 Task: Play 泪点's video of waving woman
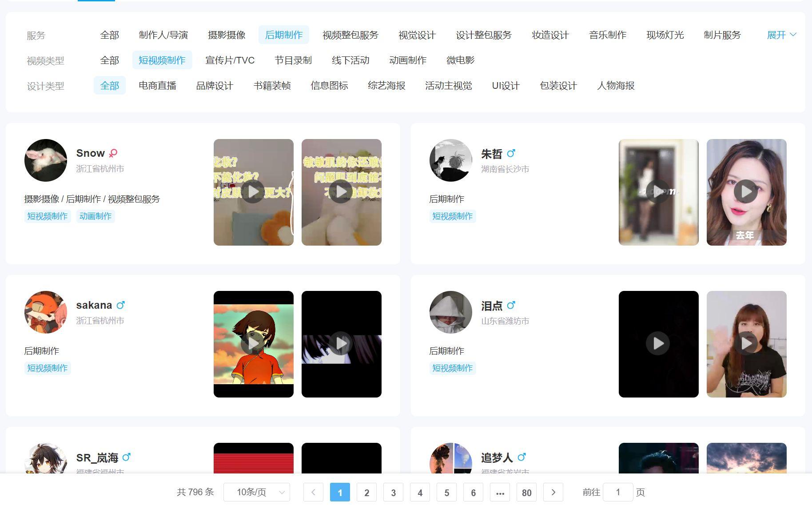[746, 344]
